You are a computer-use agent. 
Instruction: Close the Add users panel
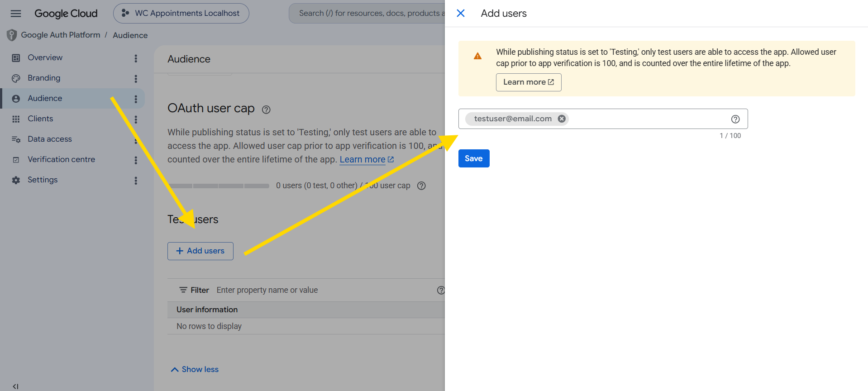tap(461, 13)
